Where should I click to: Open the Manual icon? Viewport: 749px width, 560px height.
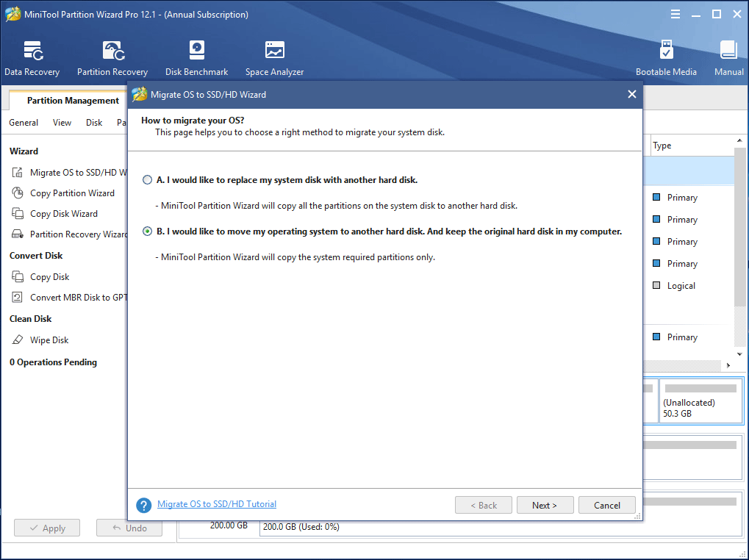click(x=728, y=58)
